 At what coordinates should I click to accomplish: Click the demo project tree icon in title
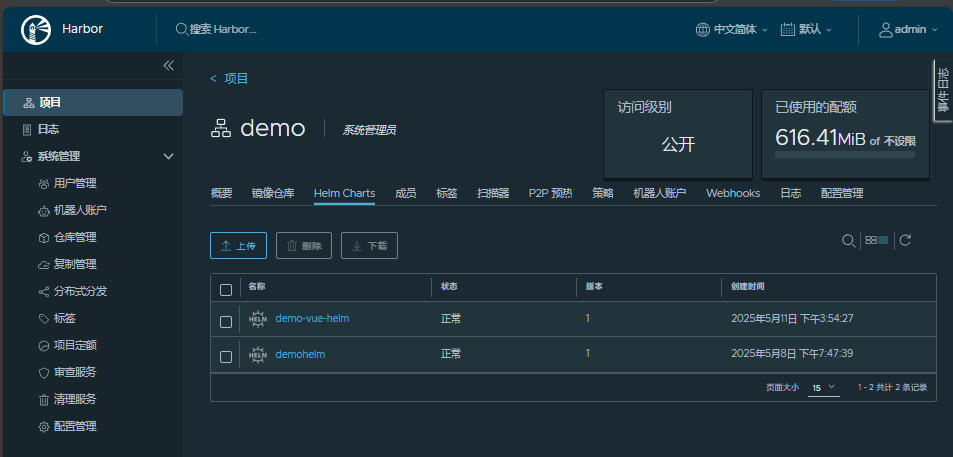(220, 129)
